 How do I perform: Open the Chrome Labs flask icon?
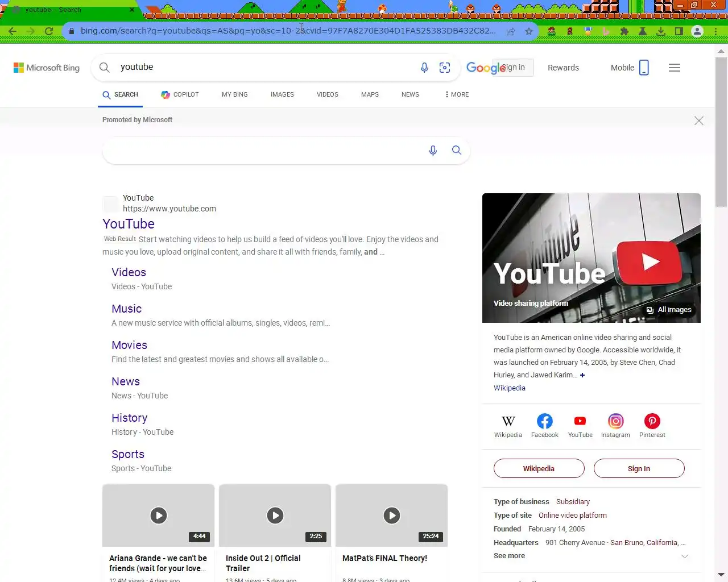pyautogui.click(x=643, y=31)
